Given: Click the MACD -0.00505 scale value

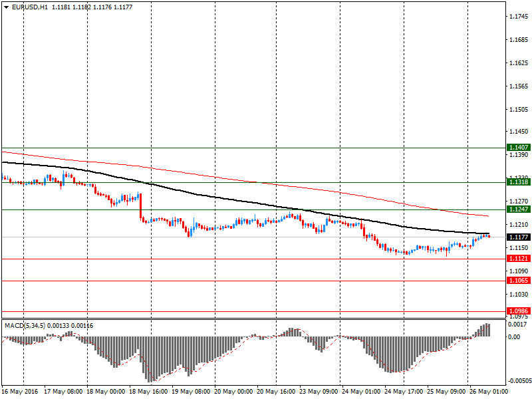Looking at the screenshot, I should pyautogui.click(x=519, y=380).
